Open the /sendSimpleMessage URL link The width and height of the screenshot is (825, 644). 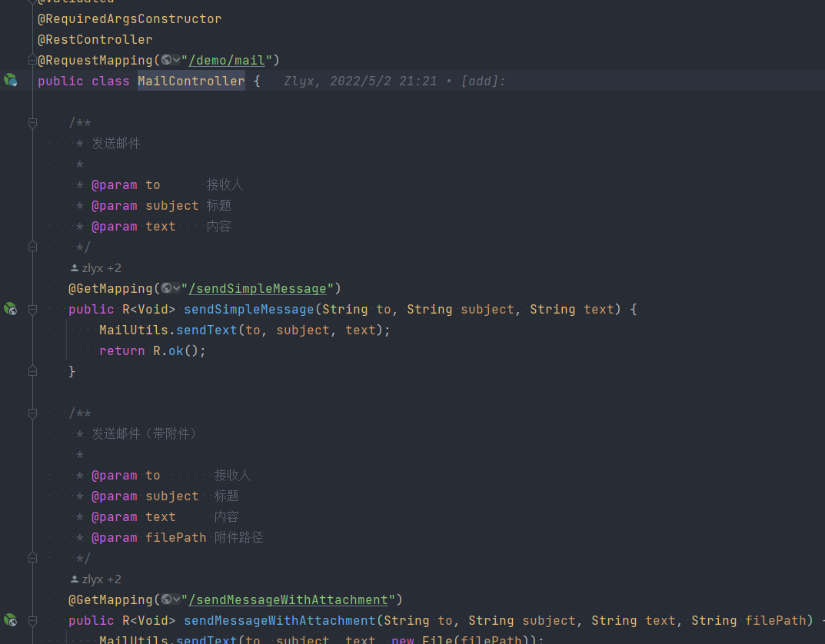click(258, 289)
